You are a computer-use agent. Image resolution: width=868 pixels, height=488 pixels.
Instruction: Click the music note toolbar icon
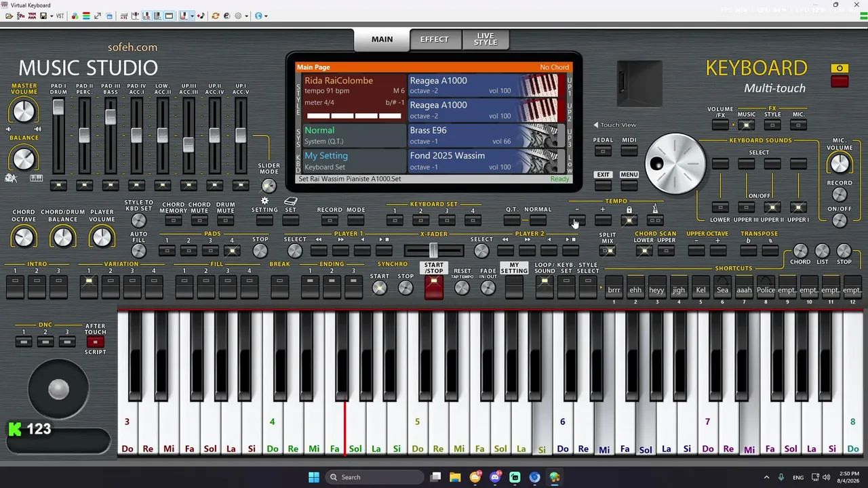(201, 16)
